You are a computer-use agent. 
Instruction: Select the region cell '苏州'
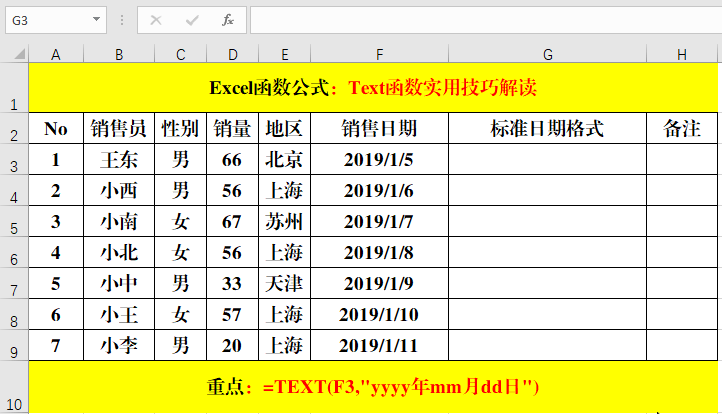285,221
